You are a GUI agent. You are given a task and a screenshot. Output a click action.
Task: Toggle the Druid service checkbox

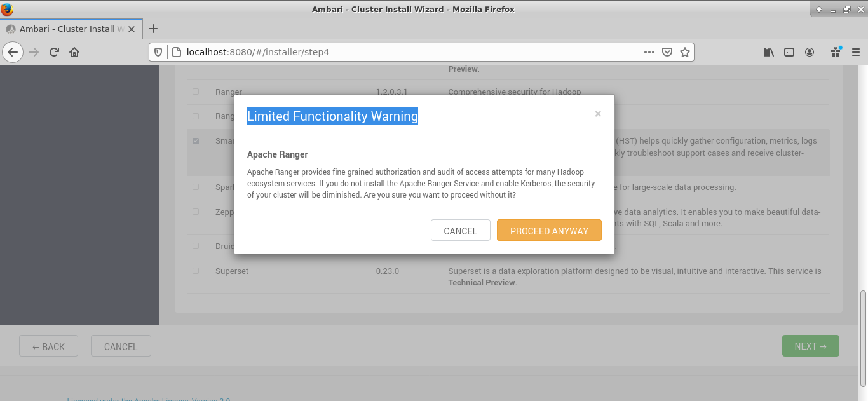tap(196, 246)
